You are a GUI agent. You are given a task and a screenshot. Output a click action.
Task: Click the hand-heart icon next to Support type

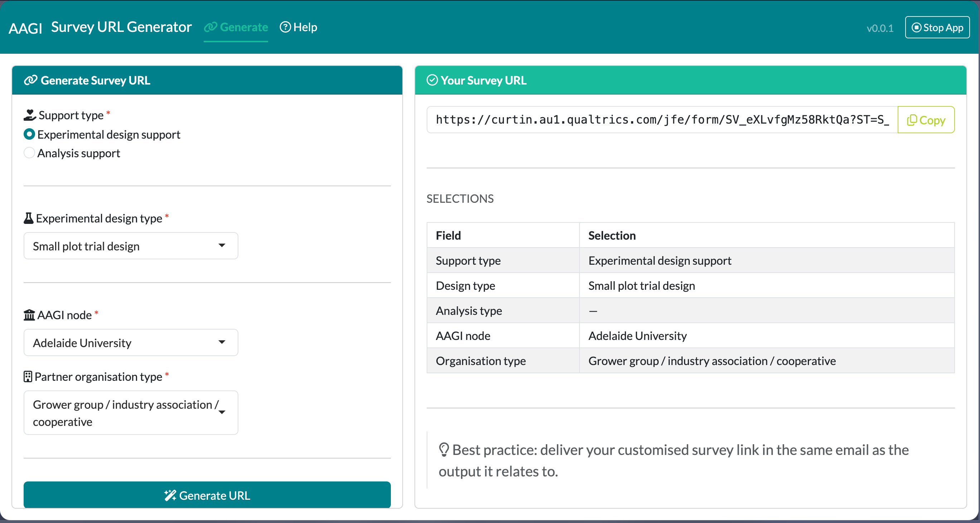point(30,115)
